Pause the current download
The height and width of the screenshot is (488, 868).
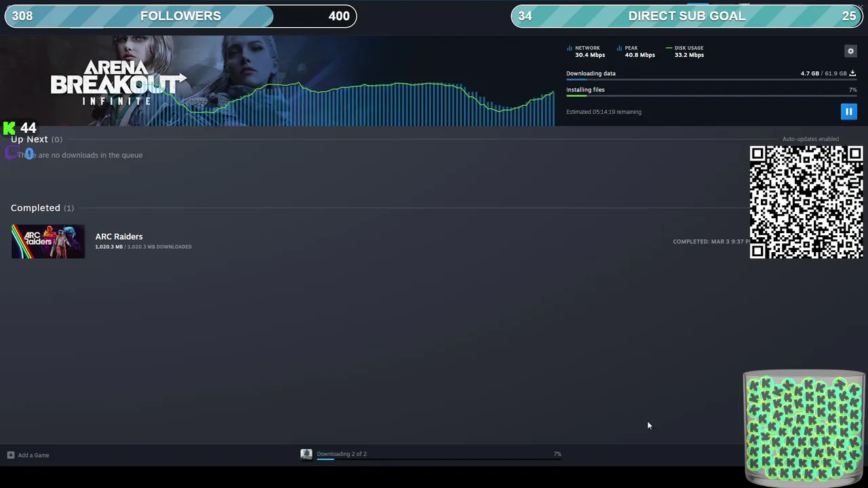coord(848,112)
